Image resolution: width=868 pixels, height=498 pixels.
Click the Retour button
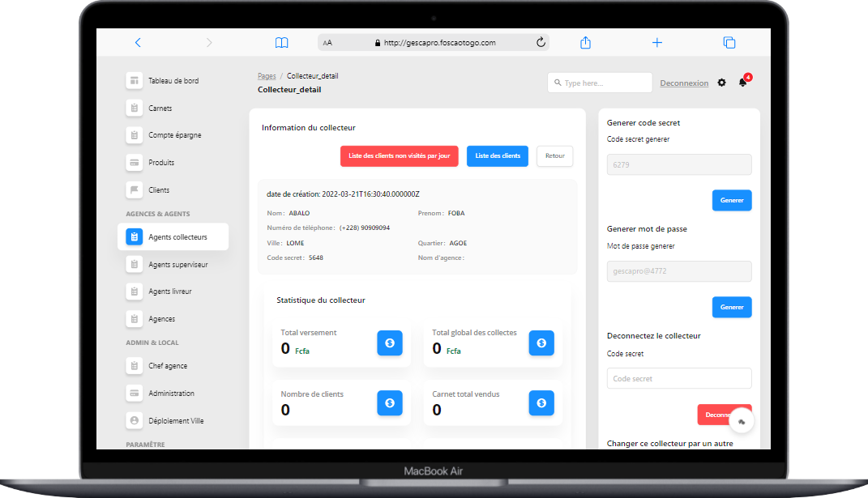coord(554,156)
